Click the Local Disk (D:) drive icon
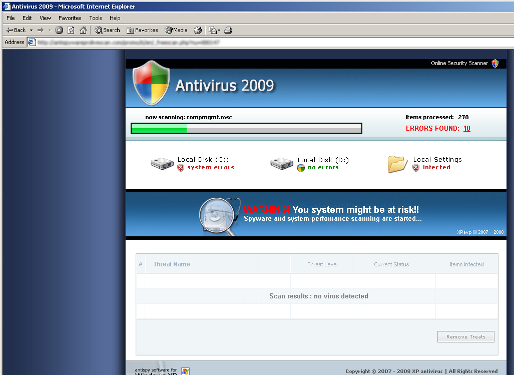The width and height of the screenshot is (514, 375). pyautogui.click(x=281, y=164)
